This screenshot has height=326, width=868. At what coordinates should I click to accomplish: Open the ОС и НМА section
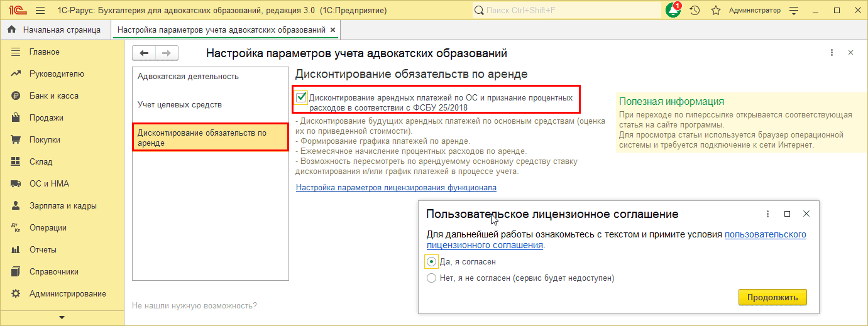point(49,184)
